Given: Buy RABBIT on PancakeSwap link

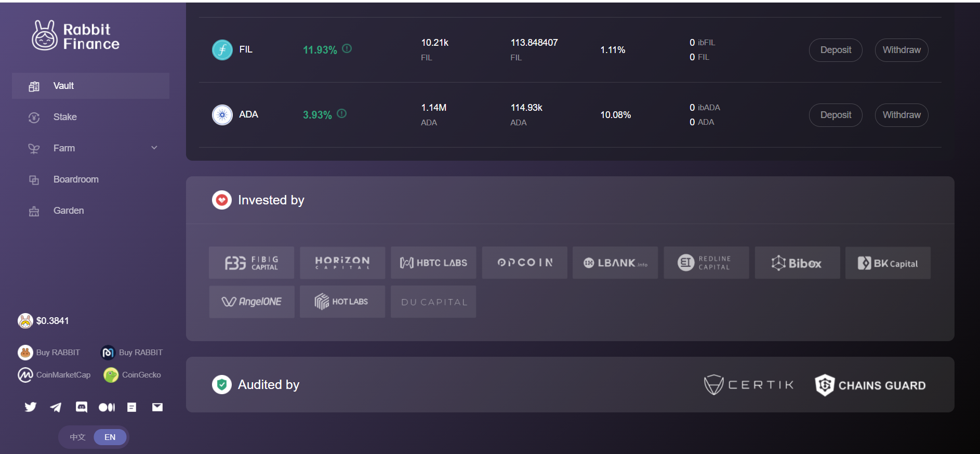Looking at the screenshot, I should point(49,353).
